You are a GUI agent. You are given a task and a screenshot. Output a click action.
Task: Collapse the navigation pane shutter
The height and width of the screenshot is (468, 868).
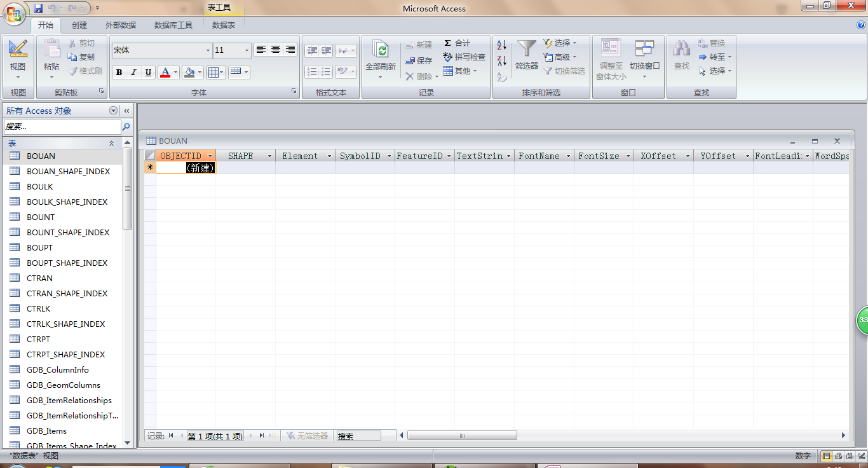tap(126, 111)
